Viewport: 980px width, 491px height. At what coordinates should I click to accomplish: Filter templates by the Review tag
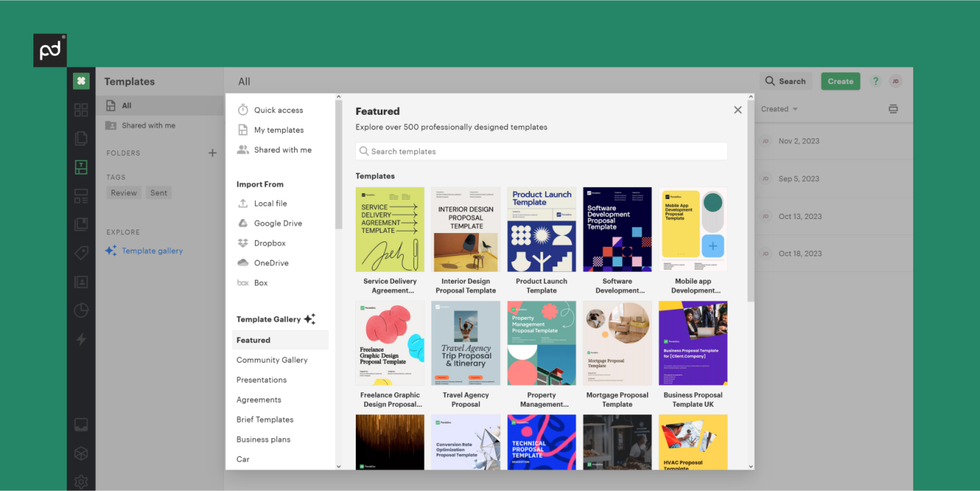(x=124, y=193)
